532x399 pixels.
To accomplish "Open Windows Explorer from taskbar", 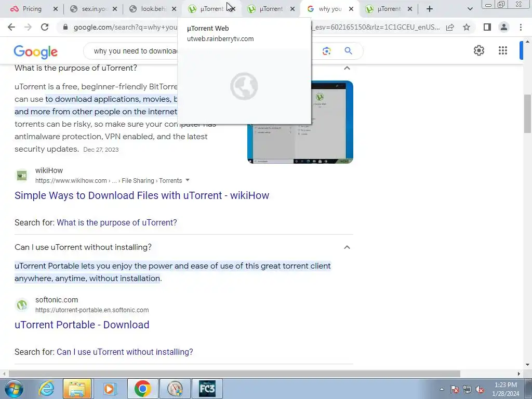I will [x=77, y=389].
